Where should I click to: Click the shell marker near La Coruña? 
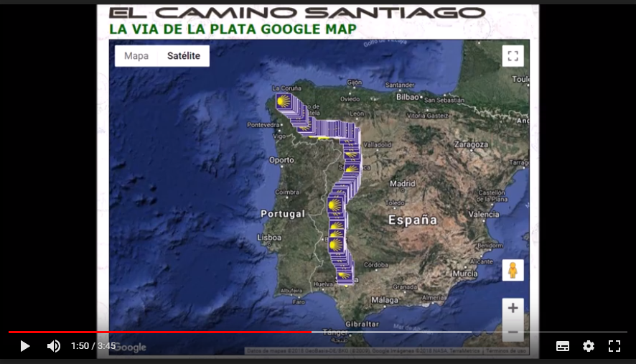pyautogui.click(x=282, y=101)
